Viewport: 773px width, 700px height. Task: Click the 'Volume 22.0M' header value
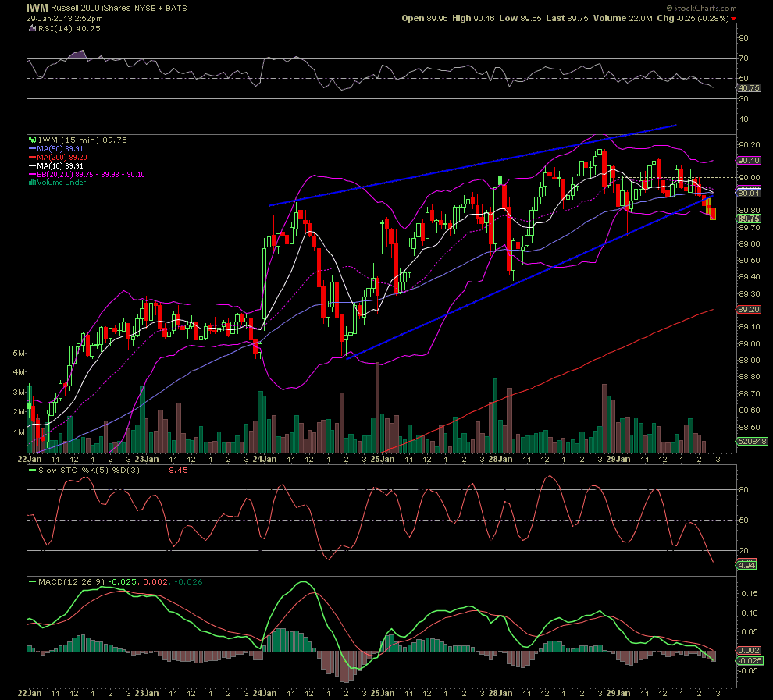(622, 18)
